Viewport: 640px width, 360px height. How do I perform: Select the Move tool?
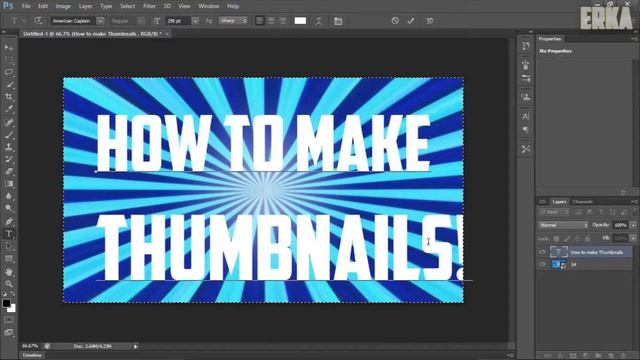click(9, 48)
